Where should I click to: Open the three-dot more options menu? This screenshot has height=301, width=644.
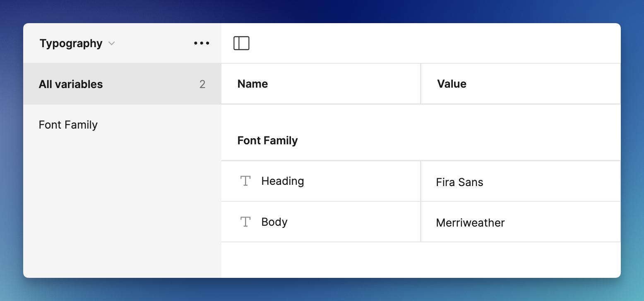[x=202, y=43]
